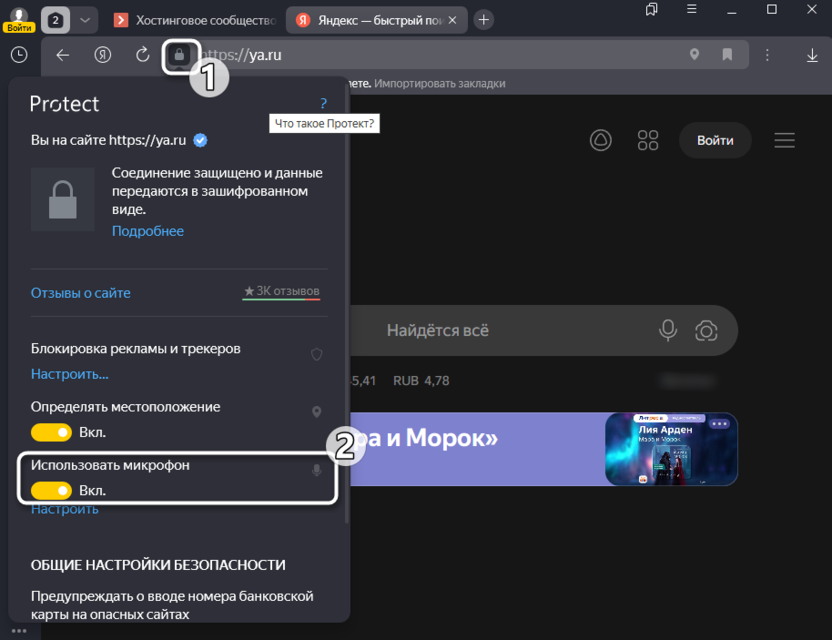This screenshot has height=640, width=832.
Task: Open downloads arrow icon
Action: point(812,55)
